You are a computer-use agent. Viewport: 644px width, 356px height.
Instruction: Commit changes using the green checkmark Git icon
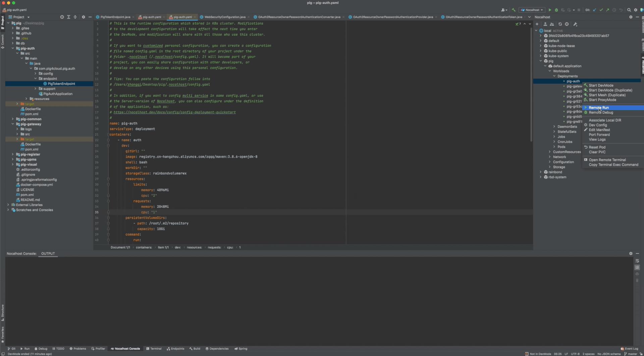tap(601, 10)
